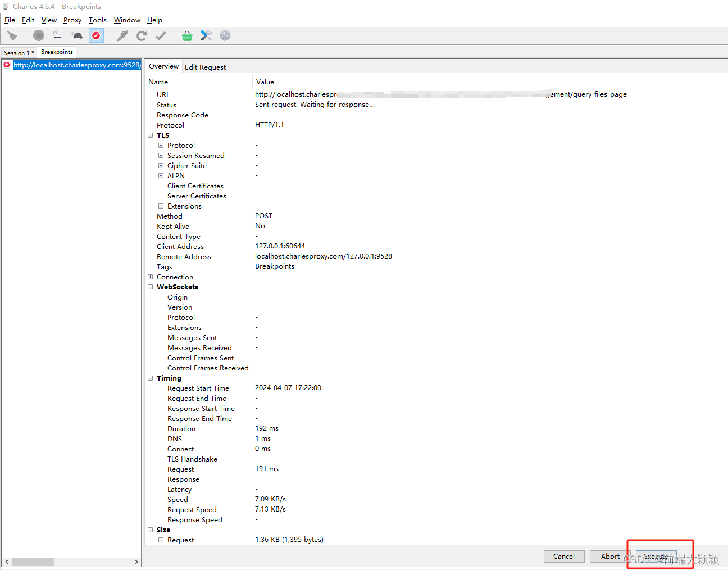Open the Tools menu
The image size is (728, 570).
click(98, 20)
